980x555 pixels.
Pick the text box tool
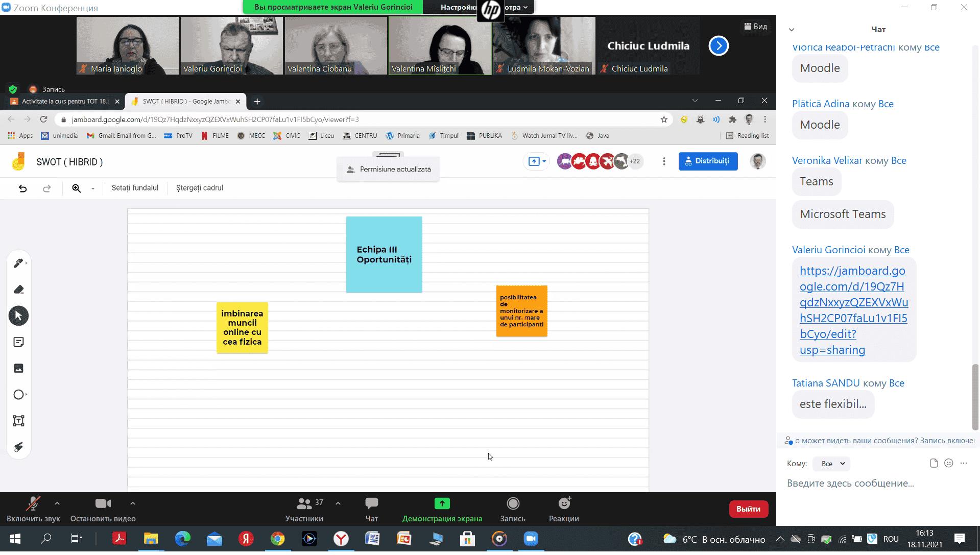click(x=18, y=421)
